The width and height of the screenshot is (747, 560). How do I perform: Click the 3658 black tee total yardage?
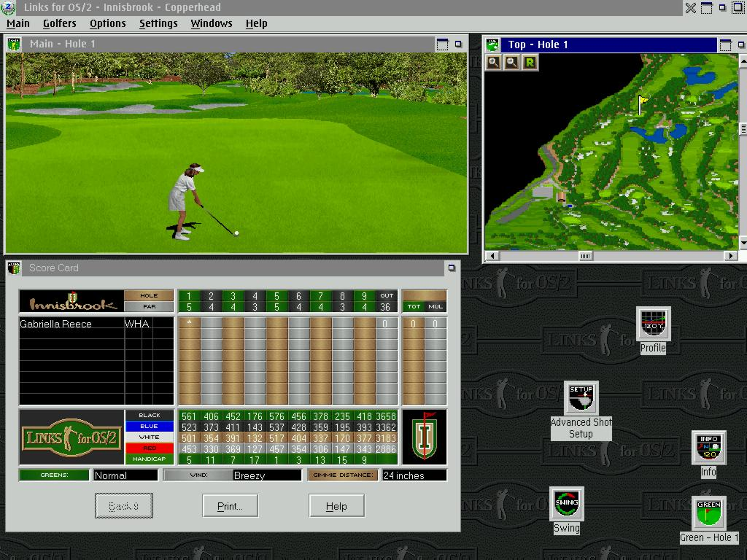[x=386, y=416]
